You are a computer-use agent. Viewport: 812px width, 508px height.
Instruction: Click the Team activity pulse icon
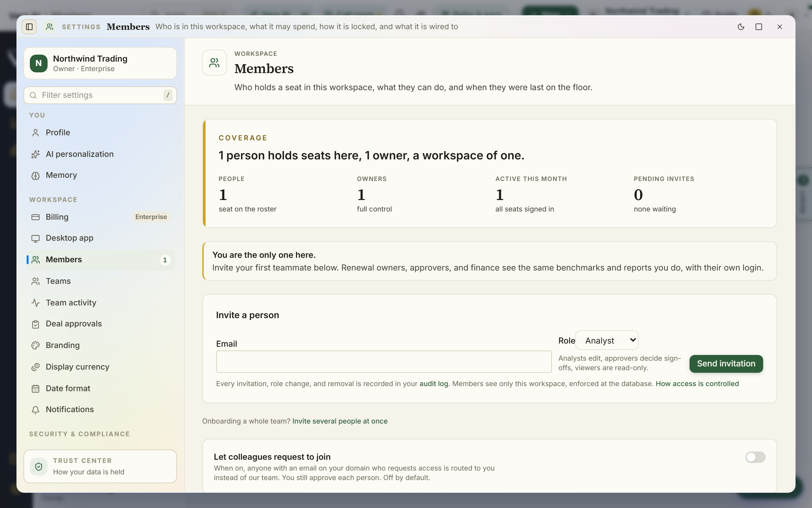(x=36, y=303)
